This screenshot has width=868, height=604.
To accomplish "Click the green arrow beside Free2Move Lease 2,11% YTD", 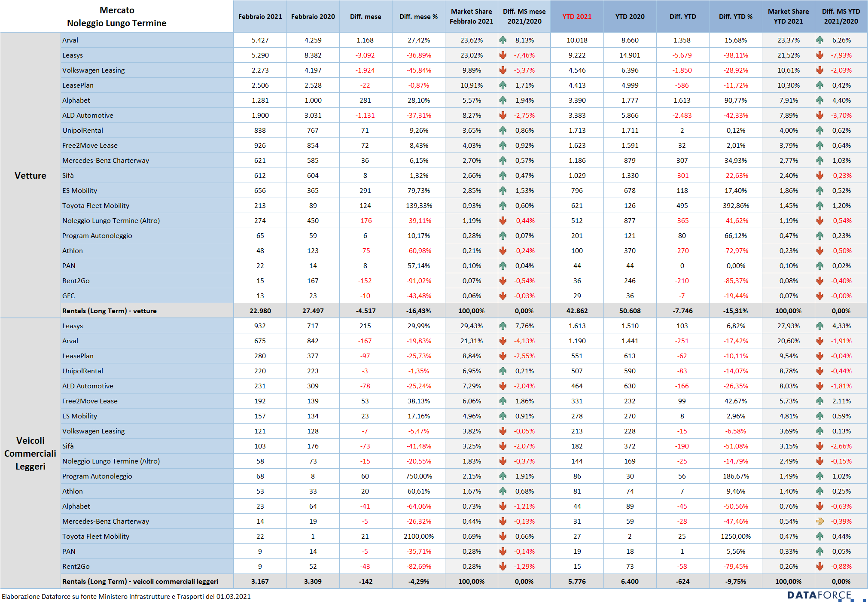I will (820, 401).
